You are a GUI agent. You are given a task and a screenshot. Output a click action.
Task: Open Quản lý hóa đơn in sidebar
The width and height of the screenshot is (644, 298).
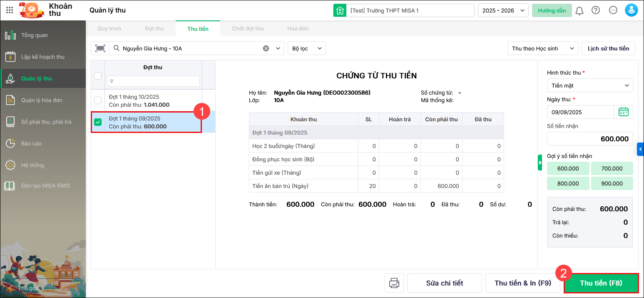[42, 100]
